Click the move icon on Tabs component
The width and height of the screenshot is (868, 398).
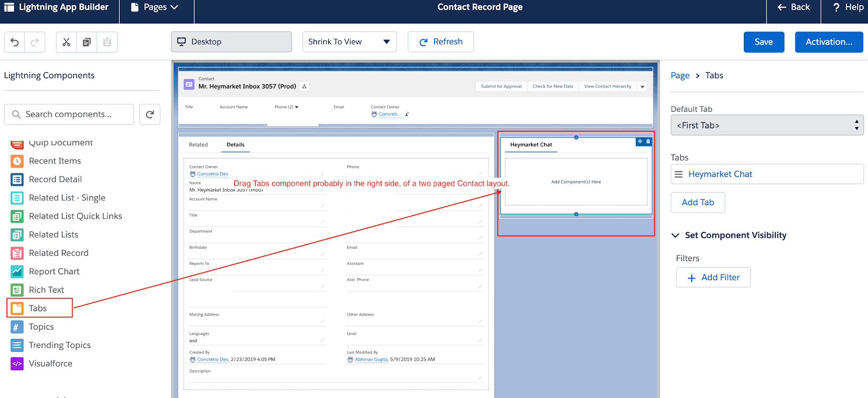point(640,141)
